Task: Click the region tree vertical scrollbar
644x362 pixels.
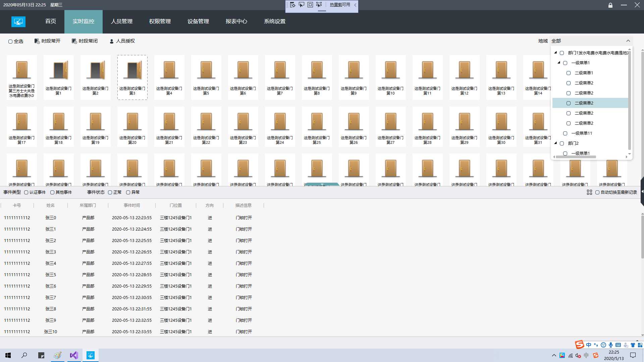Action: click(x=630, y=100)
